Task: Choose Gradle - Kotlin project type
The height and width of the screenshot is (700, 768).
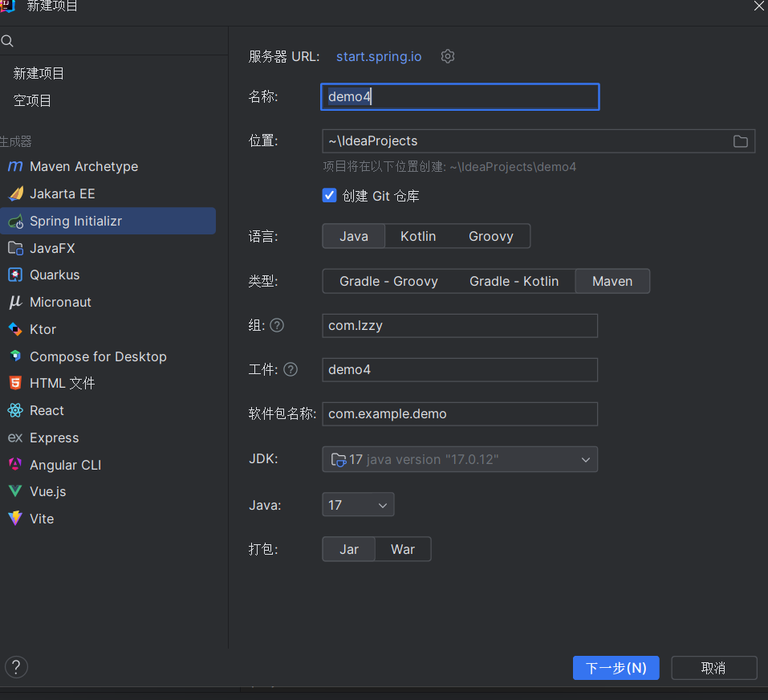Action: 514,281
